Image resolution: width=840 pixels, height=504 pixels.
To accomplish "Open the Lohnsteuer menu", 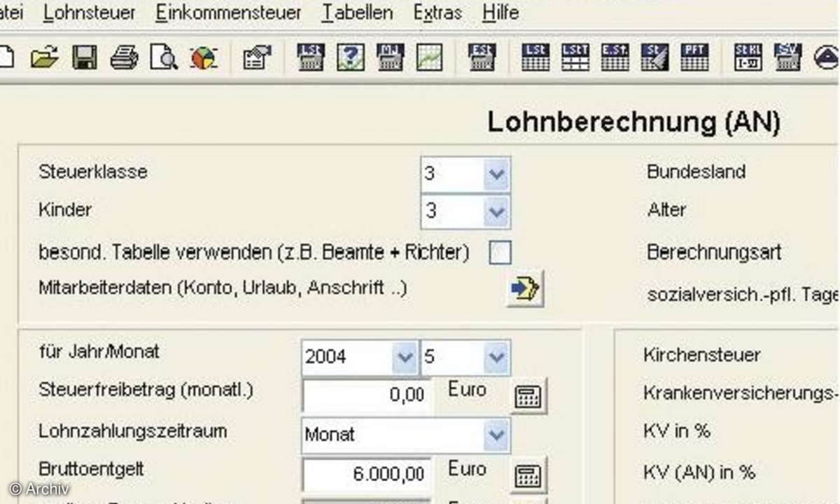I will 90,12.
